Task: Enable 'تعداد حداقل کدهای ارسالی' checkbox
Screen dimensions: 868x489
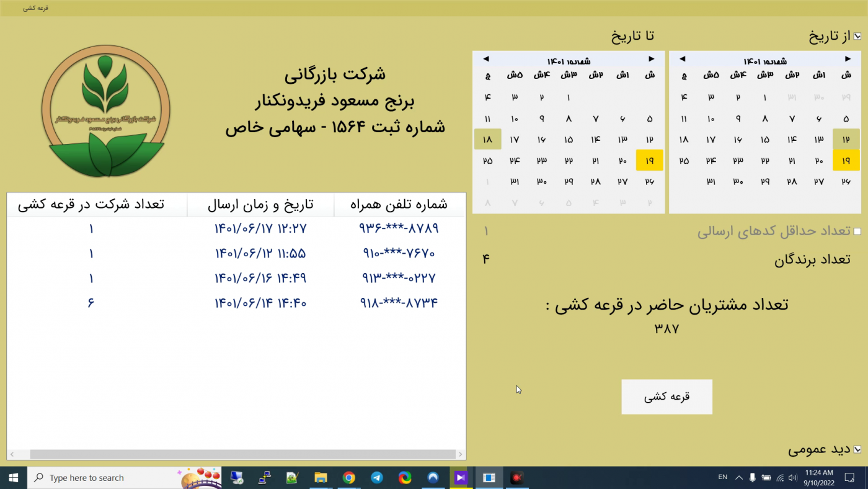Action: 857,231
